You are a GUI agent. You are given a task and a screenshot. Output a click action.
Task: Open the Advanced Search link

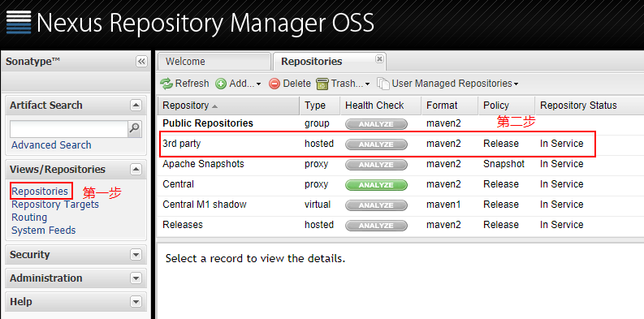(x=51, y=145)
